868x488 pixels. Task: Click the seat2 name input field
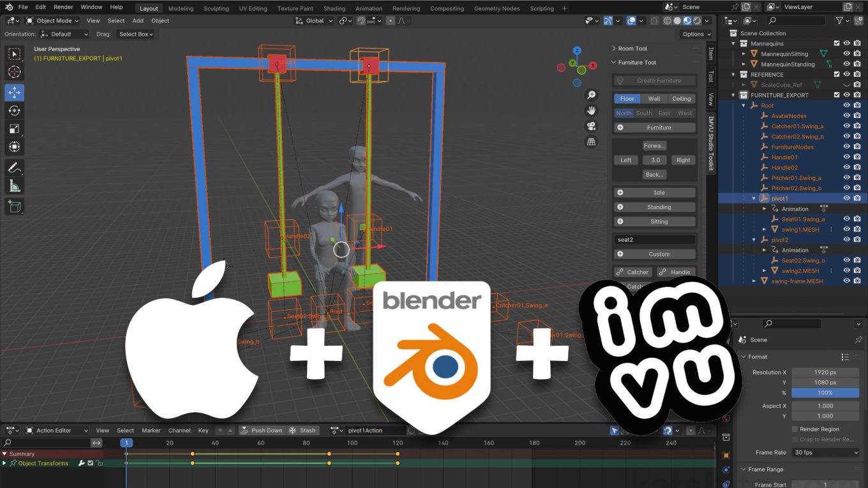[654, 240]
